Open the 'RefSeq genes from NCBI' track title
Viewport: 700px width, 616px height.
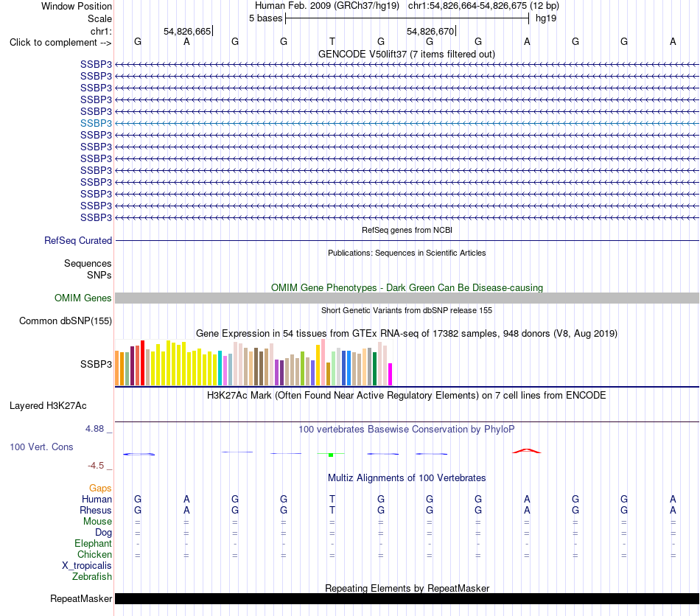click(407, 231)
